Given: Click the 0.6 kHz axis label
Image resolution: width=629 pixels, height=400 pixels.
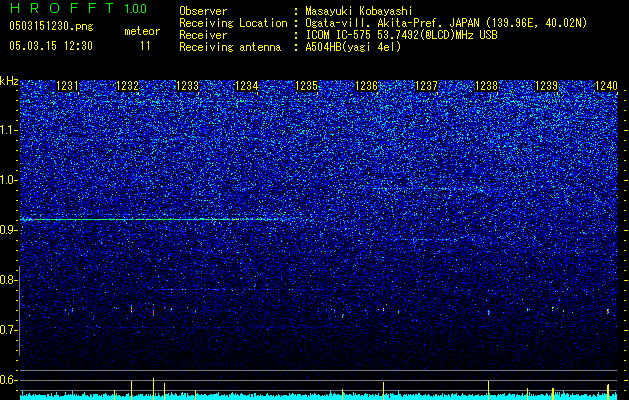Looking at the screenshot, I should 9,380.
